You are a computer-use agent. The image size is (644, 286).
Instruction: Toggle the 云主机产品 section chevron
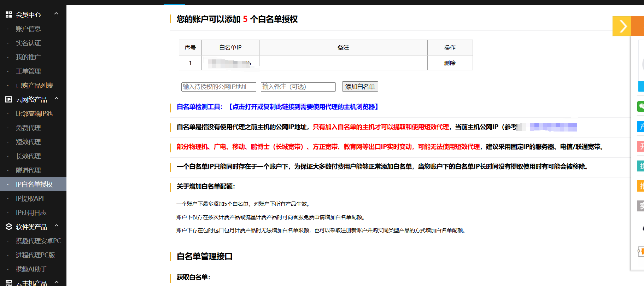pyautogui.click(x=56, y=282)
